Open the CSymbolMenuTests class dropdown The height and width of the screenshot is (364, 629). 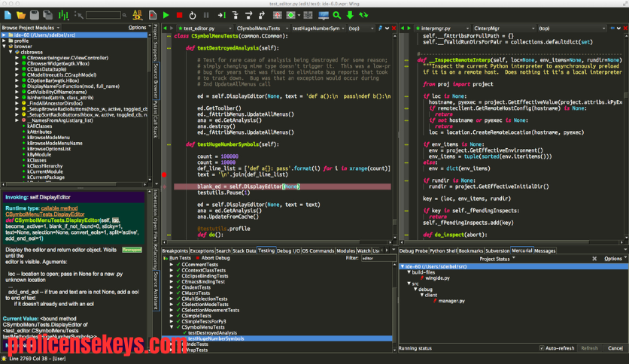click(x=262, y=29)
